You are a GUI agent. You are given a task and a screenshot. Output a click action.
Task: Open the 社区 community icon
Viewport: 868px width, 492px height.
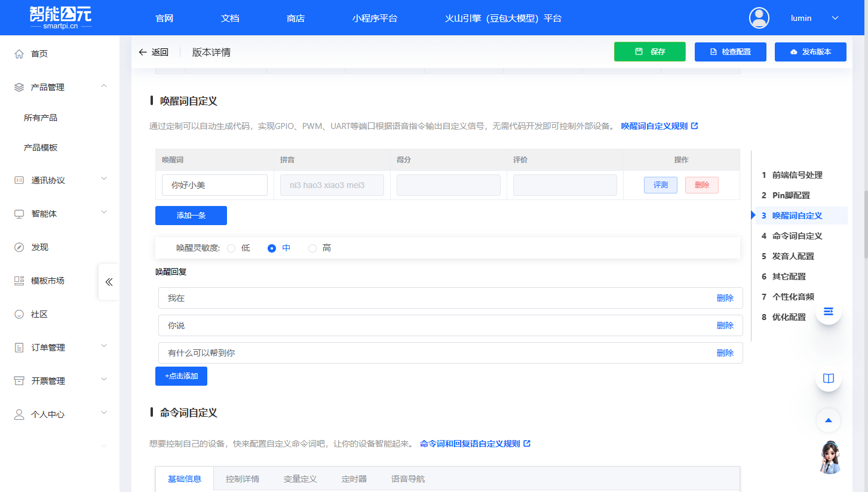coord(17,314)
